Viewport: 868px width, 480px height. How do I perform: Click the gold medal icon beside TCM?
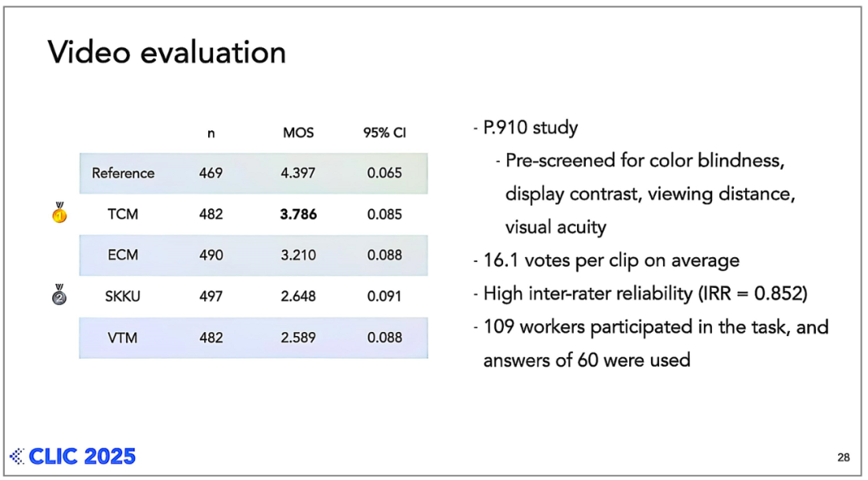pos(59,214)
